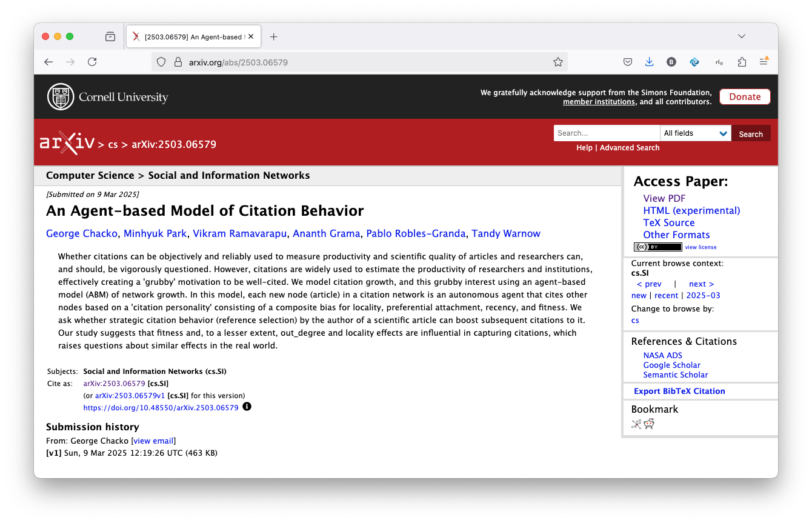Click the DOI info icon
The image size is (812, 523).
(247, 407)
